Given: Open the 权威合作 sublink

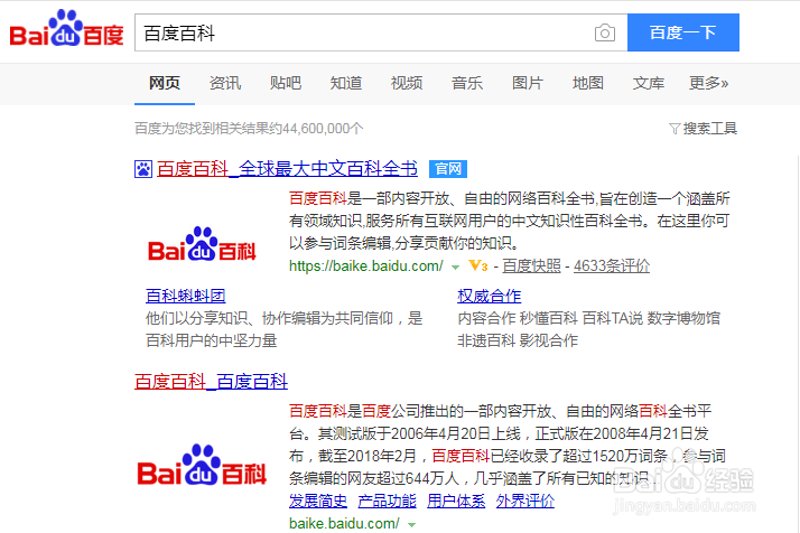Looking at the screenshot, I should pos(489,296).
